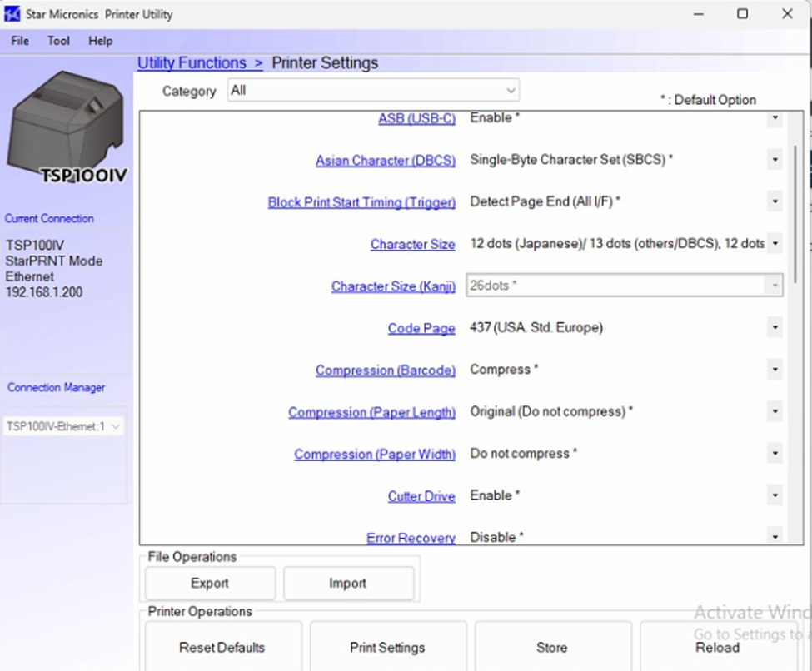Open Block Print Start Timing (Trigger) link
812x671 pixels.
(361, 202)
